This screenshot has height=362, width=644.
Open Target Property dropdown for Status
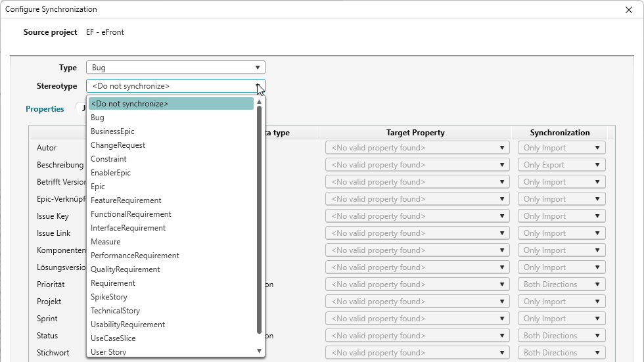(x=417, y=336)
